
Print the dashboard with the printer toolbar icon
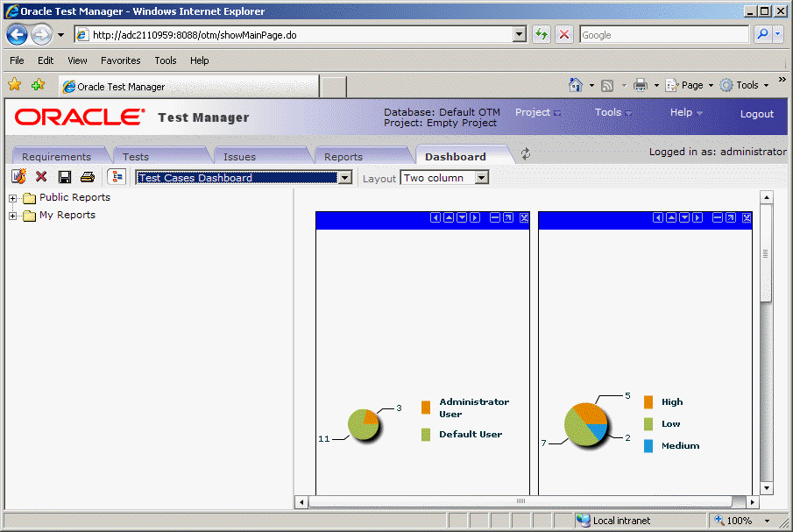(x=88, y=176)
